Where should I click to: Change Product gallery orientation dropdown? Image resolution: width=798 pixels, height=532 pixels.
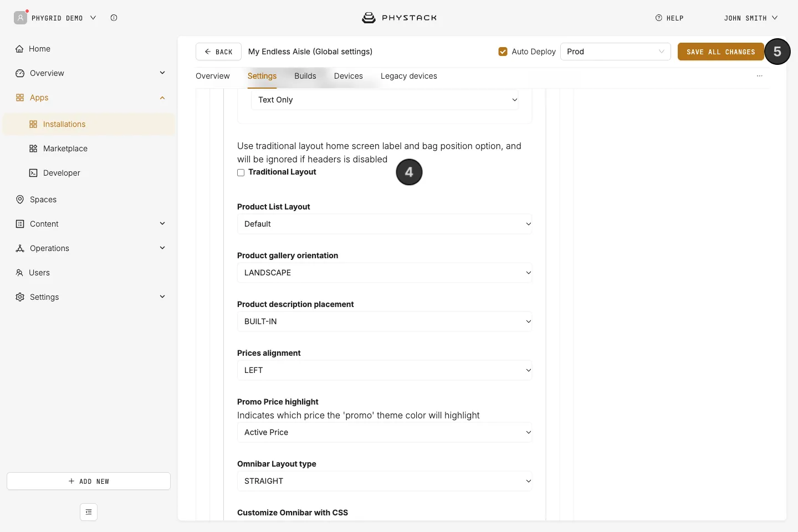385,273
